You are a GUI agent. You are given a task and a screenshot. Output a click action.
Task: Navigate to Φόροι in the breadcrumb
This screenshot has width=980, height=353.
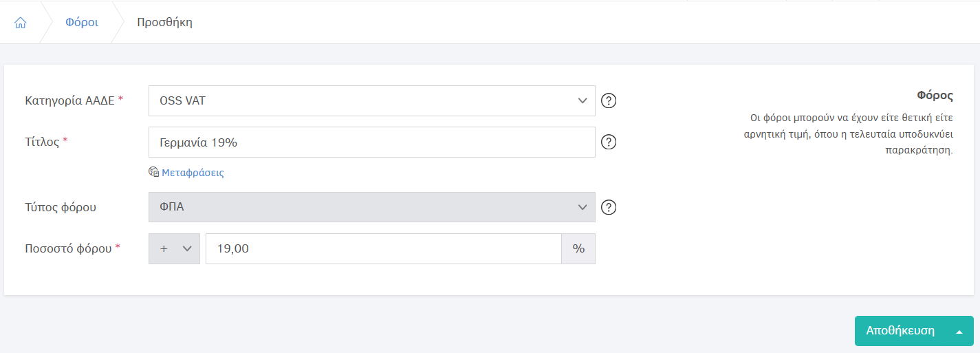pos(82,22)
